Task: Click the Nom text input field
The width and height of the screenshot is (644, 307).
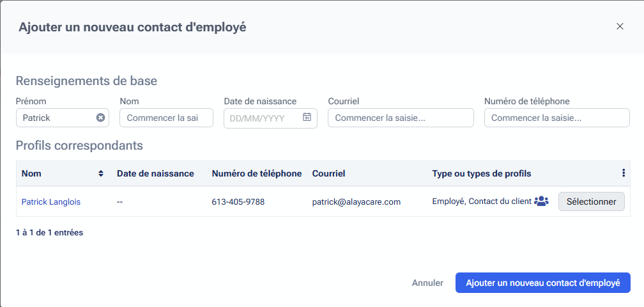Action: click(x=166, y=118)
